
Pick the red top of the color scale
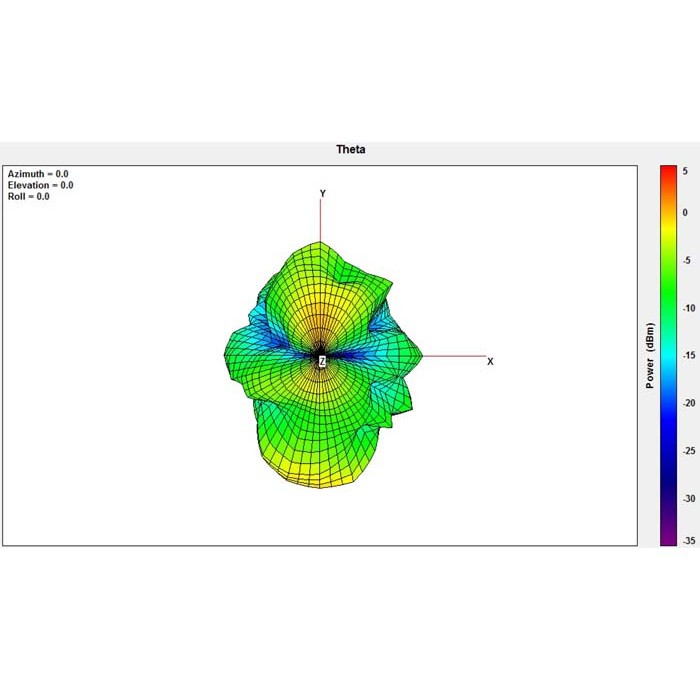click(668, 171)
